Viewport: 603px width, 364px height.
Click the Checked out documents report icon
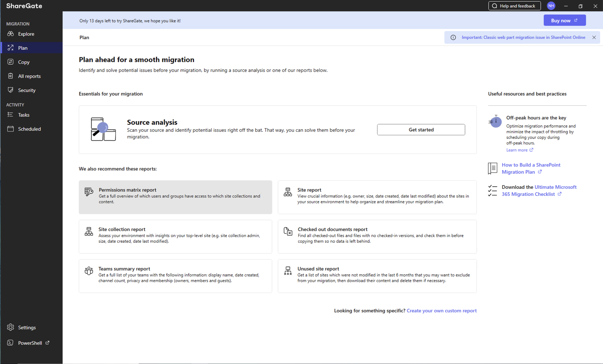coord(288,231)
